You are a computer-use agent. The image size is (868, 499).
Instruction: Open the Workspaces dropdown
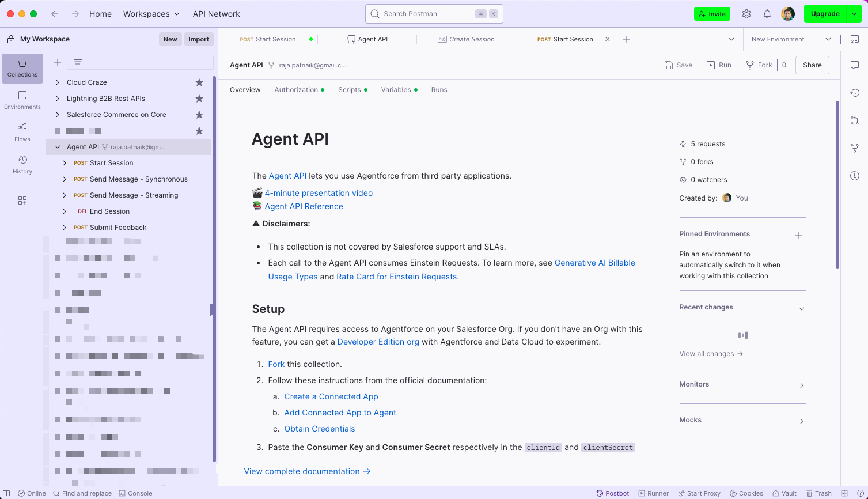[x=151, y=14]
